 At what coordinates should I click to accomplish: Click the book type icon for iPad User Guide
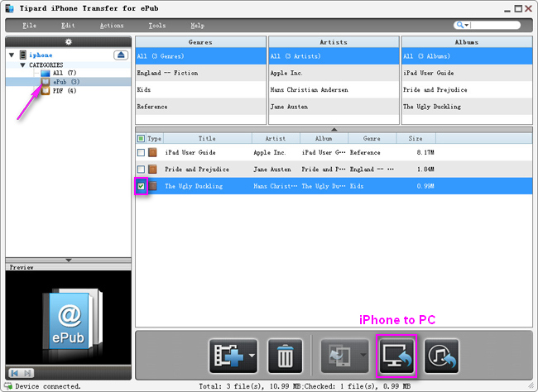tap(152, 152)
